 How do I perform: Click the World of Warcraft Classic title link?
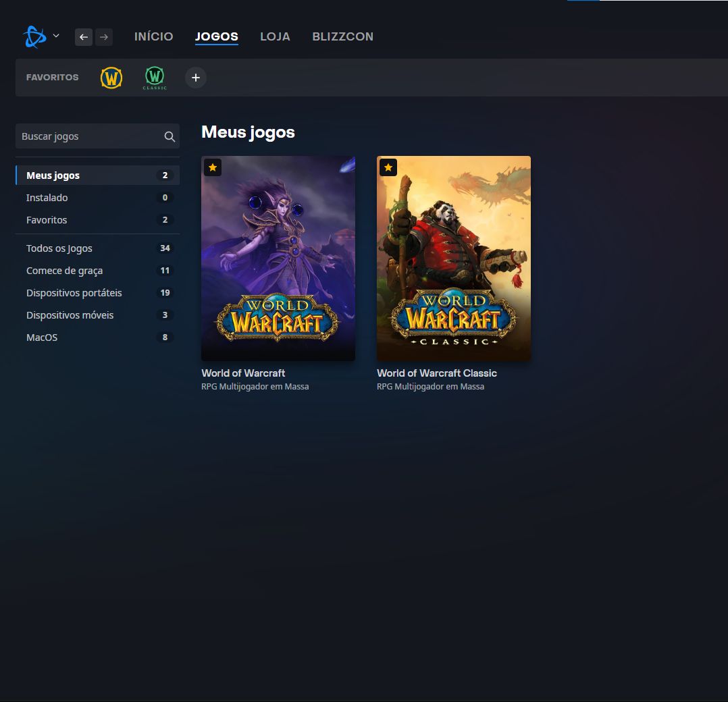coord(437,373)
